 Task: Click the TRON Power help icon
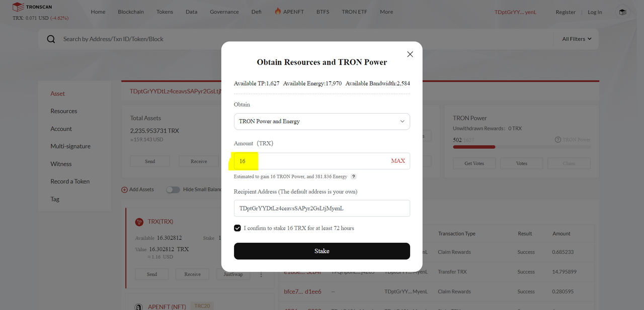(x=557, y=140)
